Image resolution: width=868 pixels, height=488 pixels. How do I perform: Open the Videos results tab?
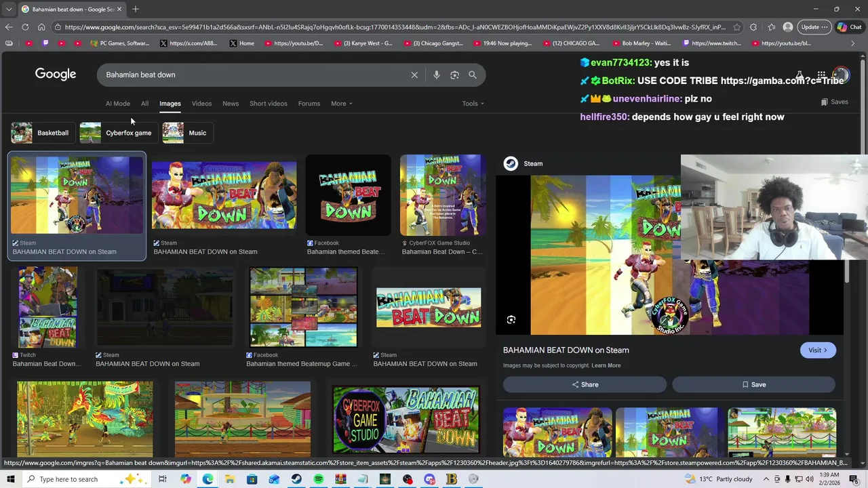coord(201,104)
